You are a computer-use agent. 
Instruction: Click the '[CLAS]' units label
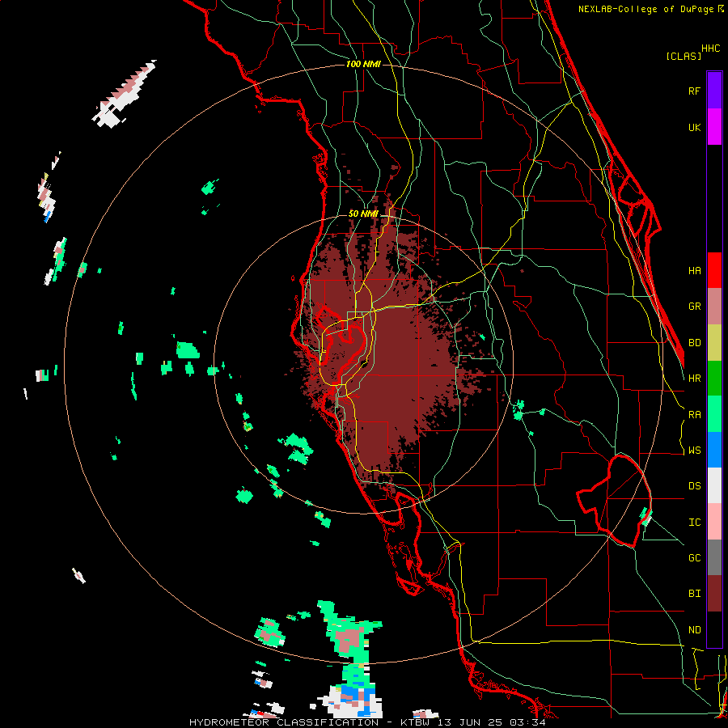684,56
